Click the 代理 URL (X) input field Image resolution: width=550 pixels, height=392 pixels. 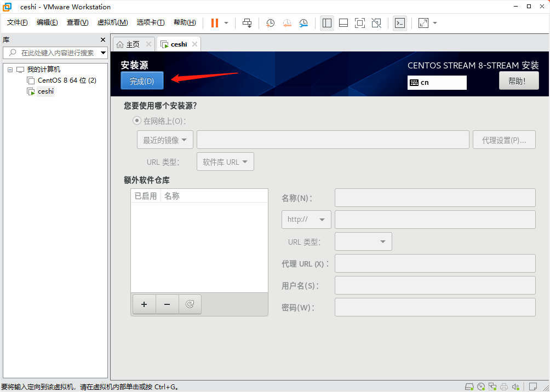(435, 263)
